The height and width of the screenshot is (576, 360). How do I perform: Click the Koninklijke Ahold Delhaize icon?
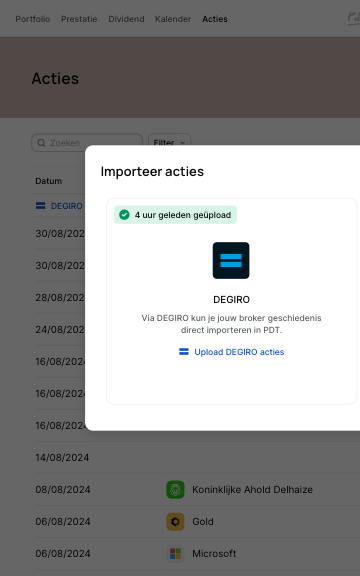[x=175, y=490]
